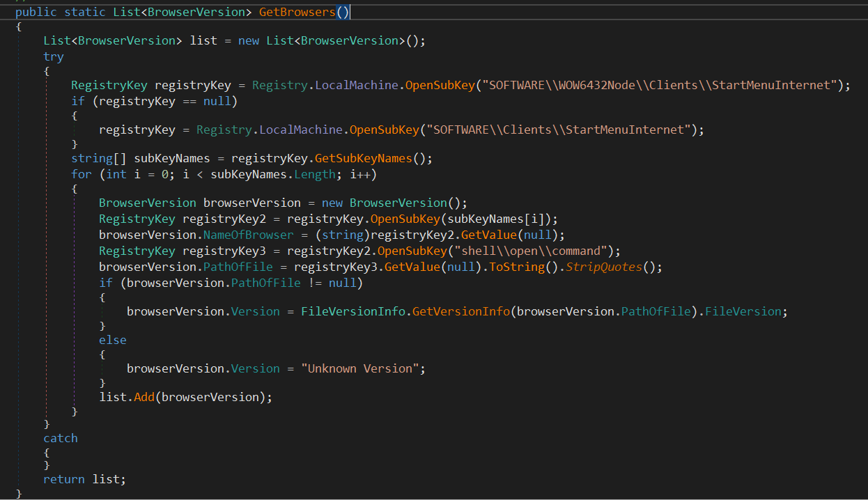868x500 pixels.
Task: Click the FileVersion property at line end
Action: pyautogui.click(x=743, y=311)
